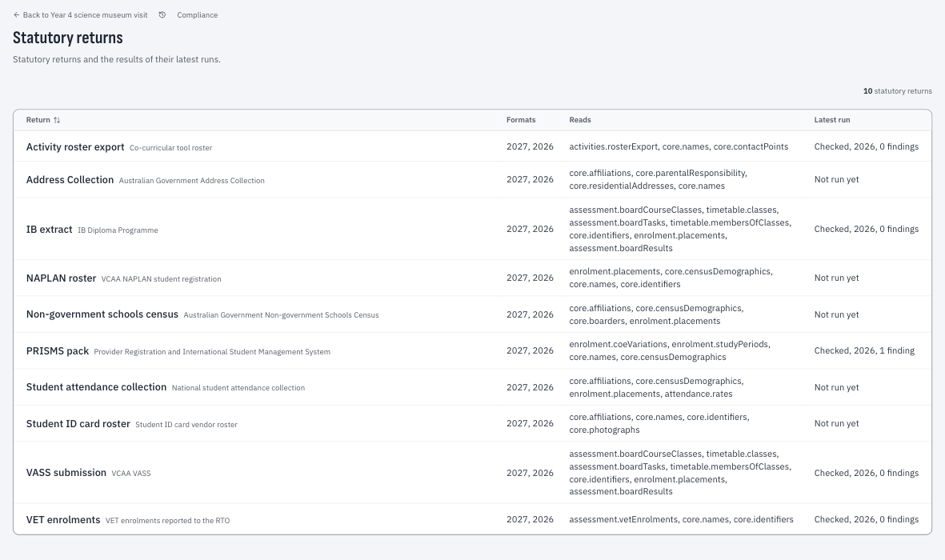Click the VET enrolments latest run result
The image size is (945, 560).
(867, 520)
